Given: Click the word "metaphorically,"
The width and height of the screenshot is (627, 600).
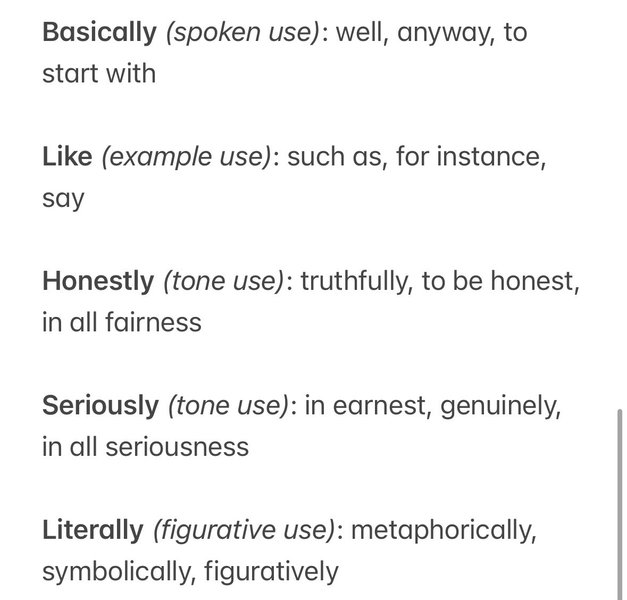Looking at the screenshot, I should tap(444, 530).
